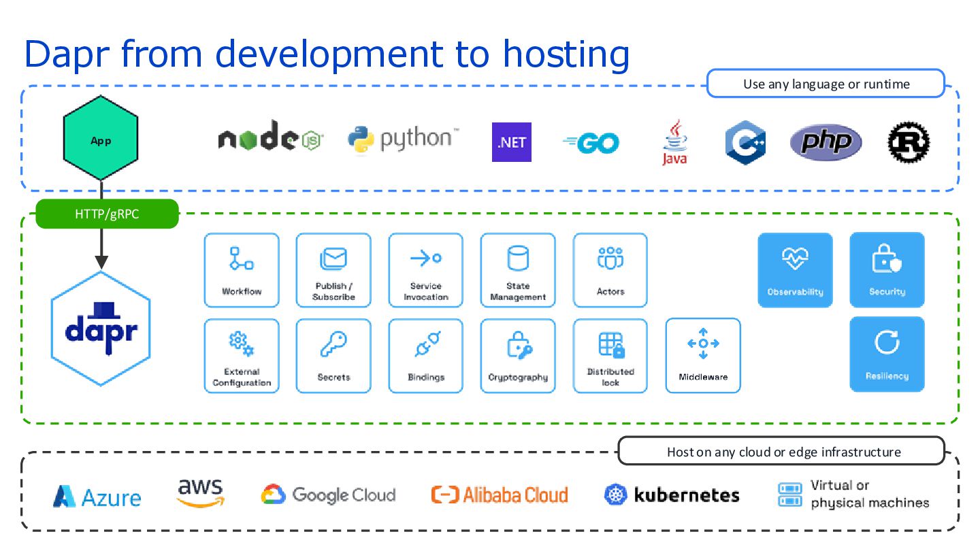The width and height of the screenshot is (980, 551).
Task: Select the Java logo
Action: click(674, 142)
